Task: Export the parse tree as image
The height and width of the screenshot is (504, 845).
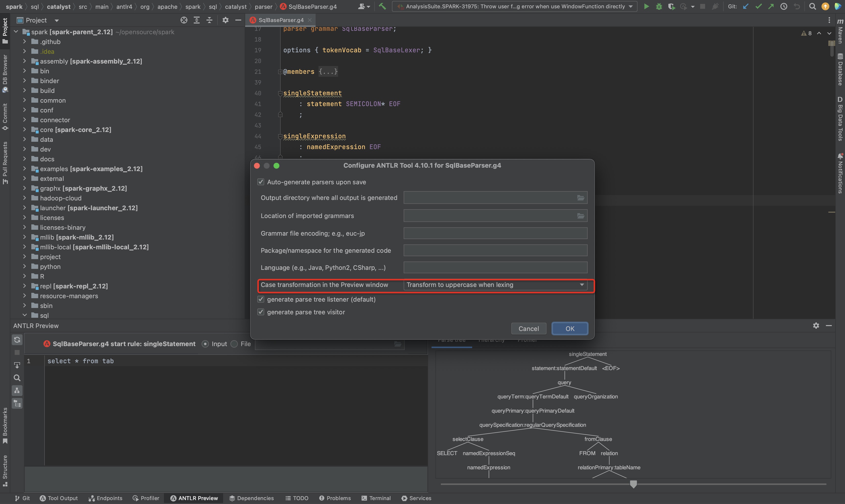Action: [x=17, y=365]
